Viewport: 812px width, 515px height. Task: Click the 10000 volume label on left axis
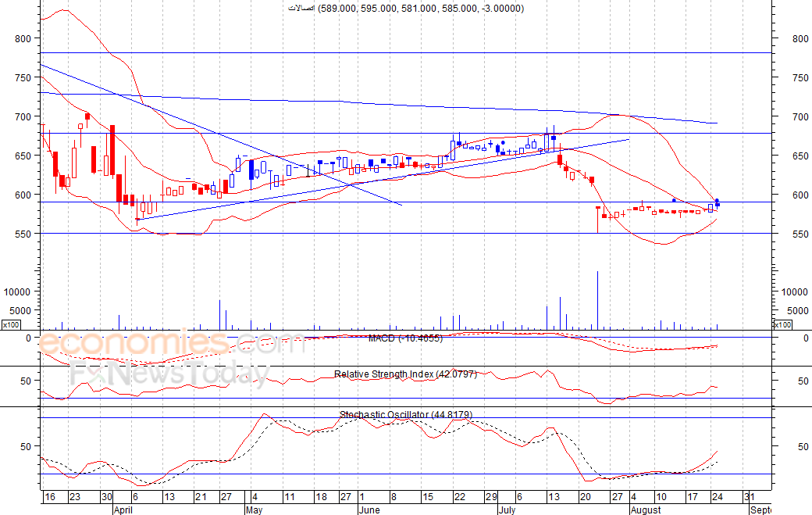[x=17, y=291]
